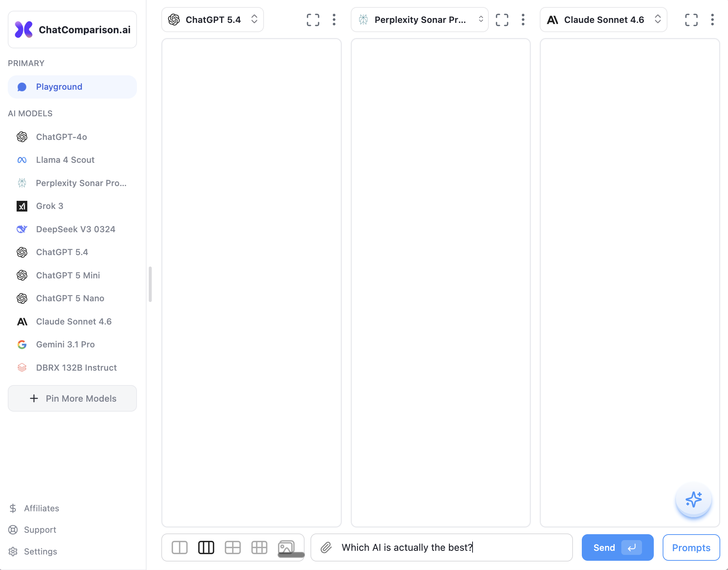Click fullscreen icon for Claude Sonnet panel

coord(691,20)
